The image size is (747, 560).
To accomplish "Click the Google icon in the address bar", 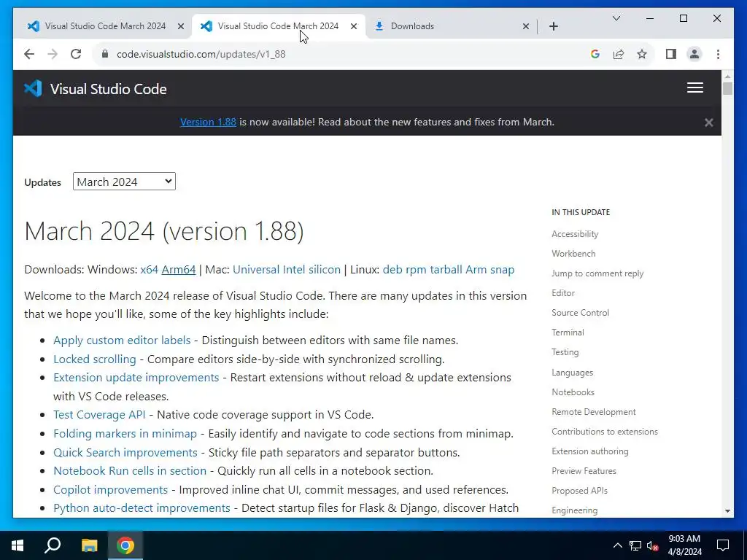I will [595, 54].
